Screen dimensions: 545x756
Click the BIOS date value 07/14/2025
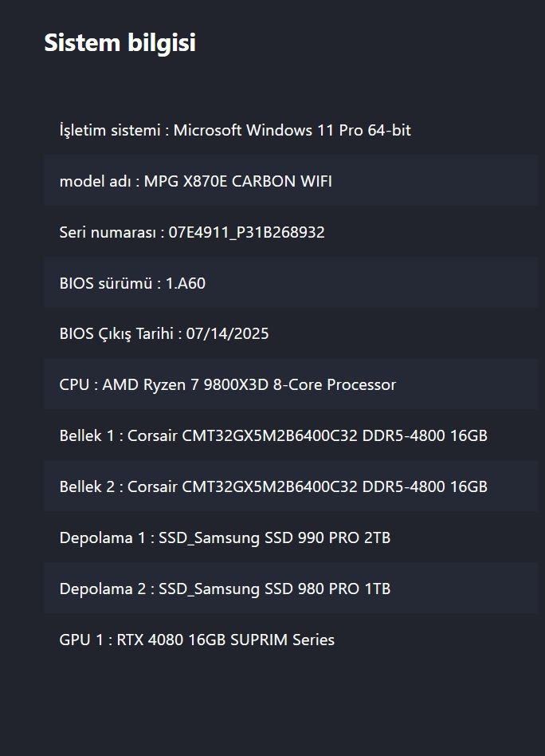coord(228,333)
